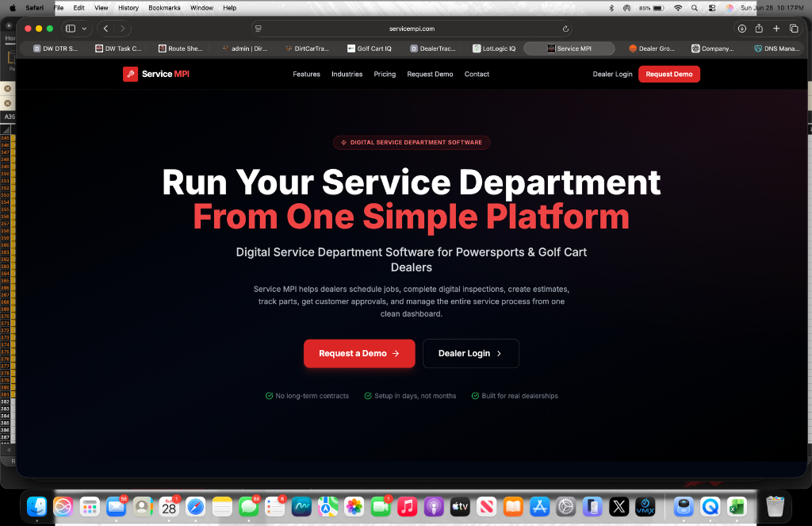Click the servicempi.com address field
812x526 pixels.
(x=412, y=29)
